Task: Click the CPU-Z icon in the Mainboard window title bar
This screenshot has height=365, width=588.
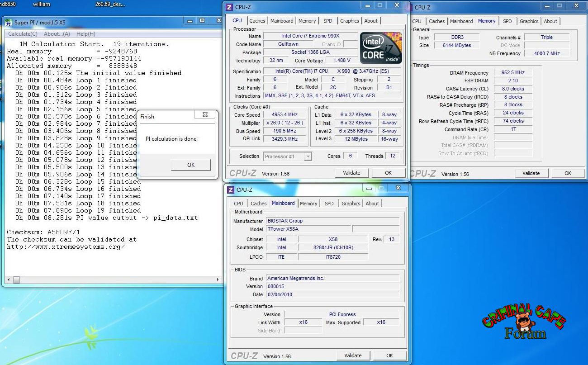Action: 230,190
